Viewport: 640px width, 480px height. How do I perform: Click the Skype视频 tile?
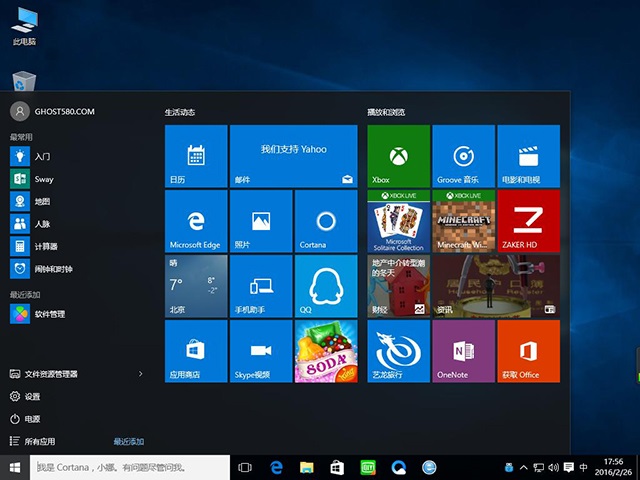coord(260,350)
